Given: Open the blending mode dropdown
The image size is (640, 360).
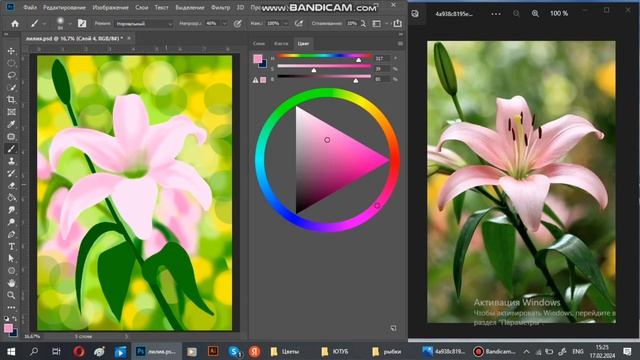Looking at the screenshot, I should (x=144, y=24).
